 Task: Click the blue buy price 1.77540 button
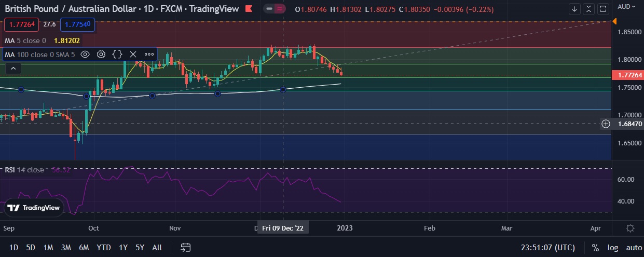point(77,24)
